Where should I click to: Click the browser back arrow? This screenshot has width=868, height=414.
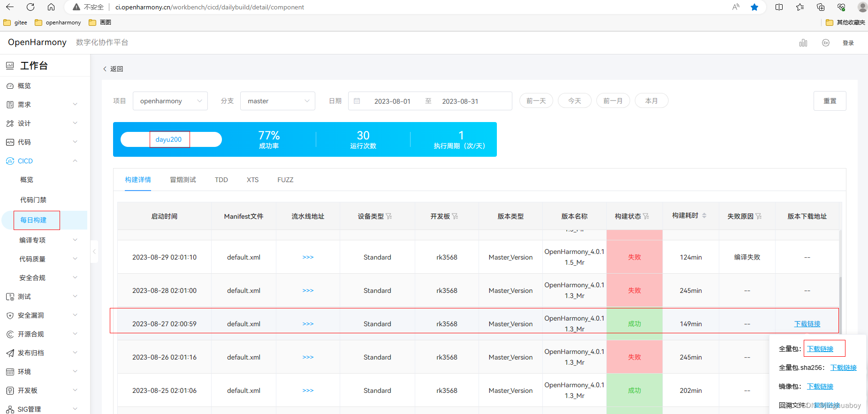click(10, 7)
